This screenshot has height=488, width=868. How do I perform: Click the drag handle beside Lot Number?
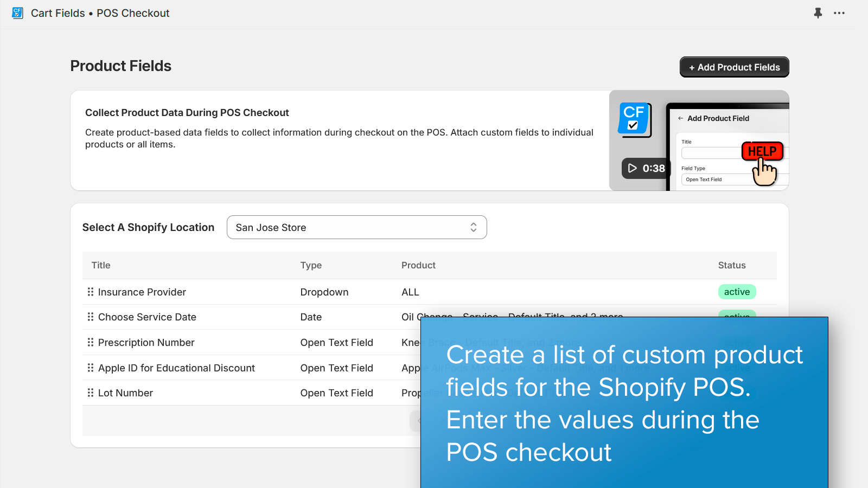[91, 393]
